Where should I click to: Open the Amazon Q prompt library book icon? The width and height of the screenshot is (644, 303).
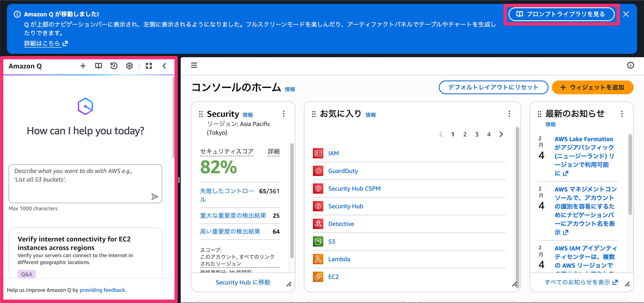coord(98,66)
